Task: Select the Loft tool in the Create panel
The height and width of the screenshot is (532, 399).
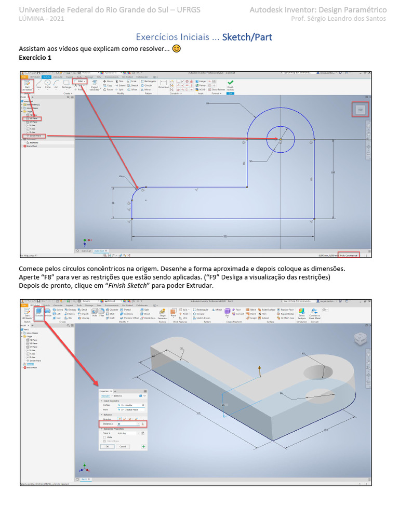Action: (57, 314)
